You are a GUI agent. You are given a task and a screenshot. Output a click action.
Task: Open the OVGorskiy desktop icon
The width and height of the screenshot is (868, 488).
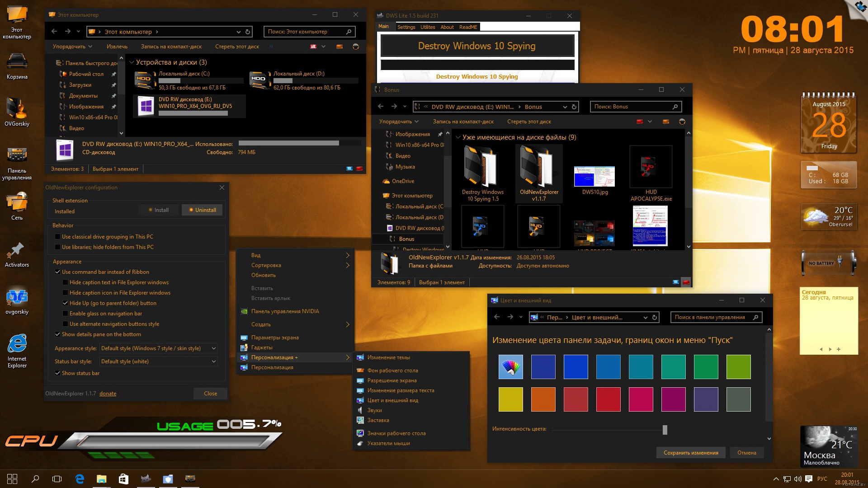coord(17,112)
